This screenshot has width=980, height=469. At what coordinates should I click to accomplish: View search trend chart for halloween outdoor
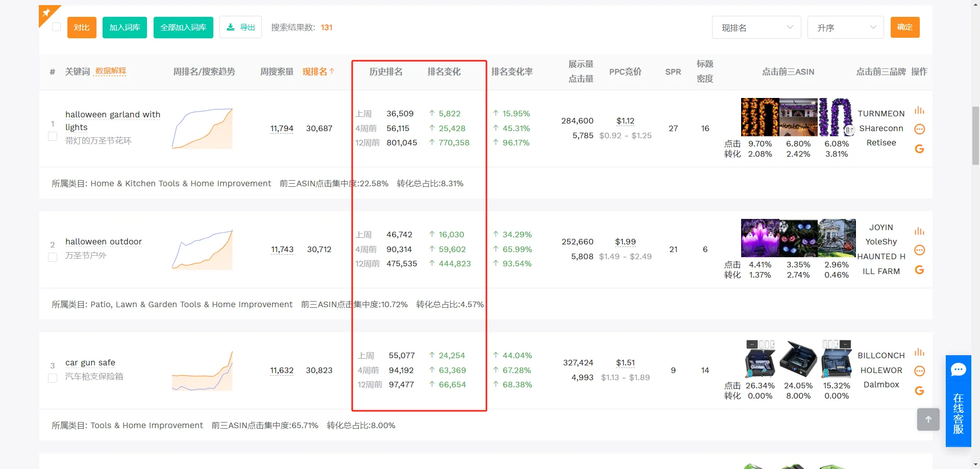[202, 250]
